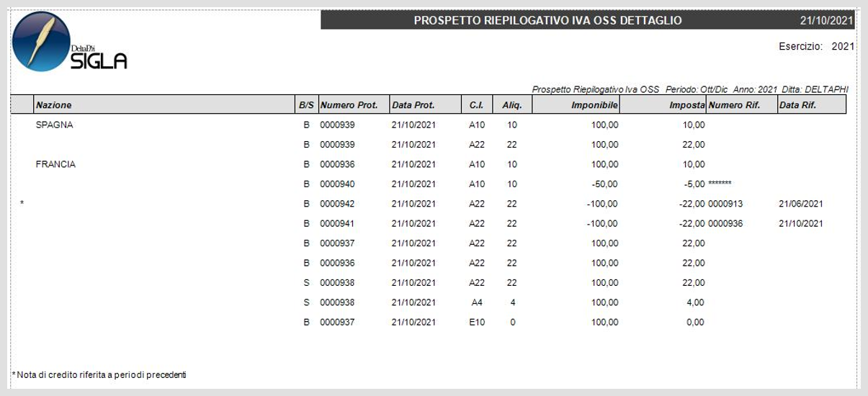Click protocol number 0000940
The image size is (868, 396).
pos(337,184)
